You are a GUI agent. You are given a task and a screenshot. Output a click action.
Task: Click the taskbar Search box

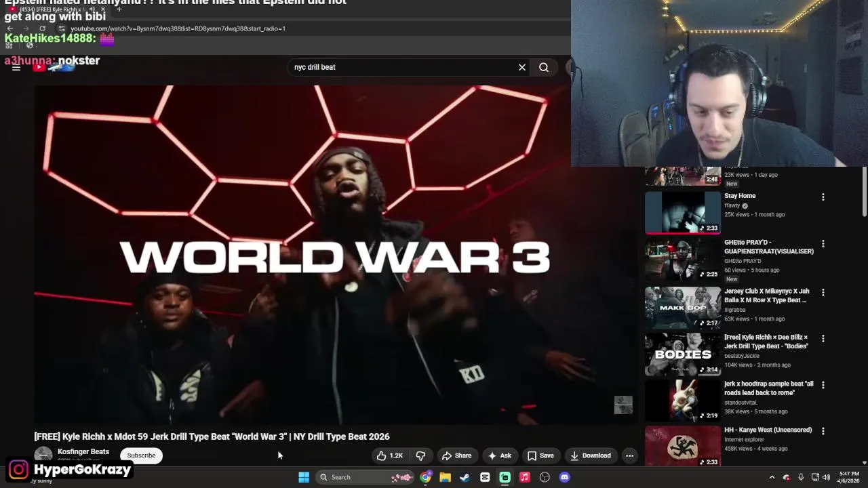[366, 477]
